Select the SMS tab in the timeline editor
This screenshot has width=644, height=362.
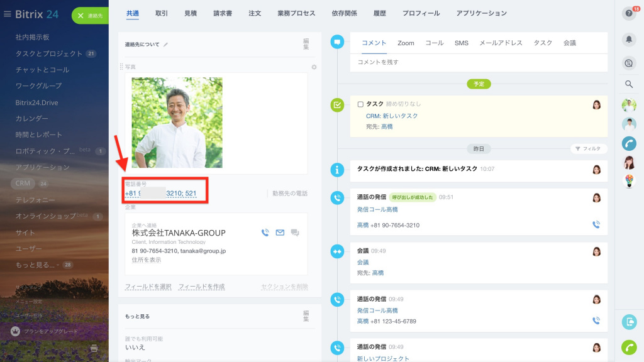pyautogui.click(x=461, y=43)
